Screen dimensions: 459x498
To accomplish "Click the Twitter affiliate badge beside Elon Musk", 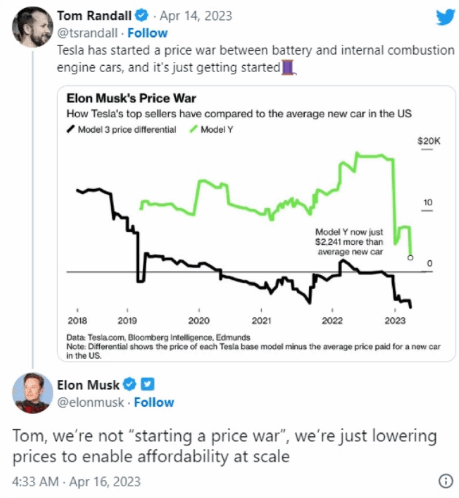I will [147, 384].
